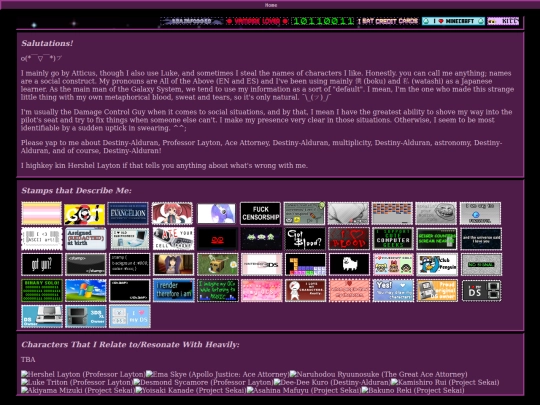540x405 pixels.
Task: Click the Brainfogged blinkie banner
Action: click(192, 21)
